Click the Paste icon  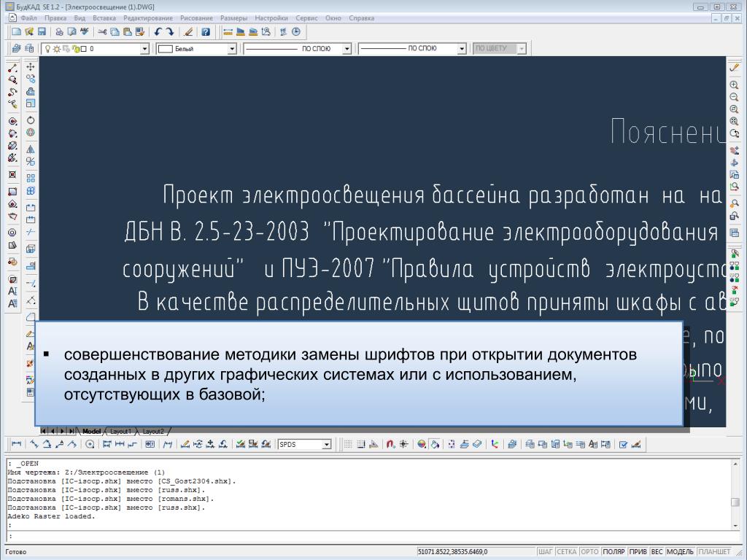pos(127,32)
